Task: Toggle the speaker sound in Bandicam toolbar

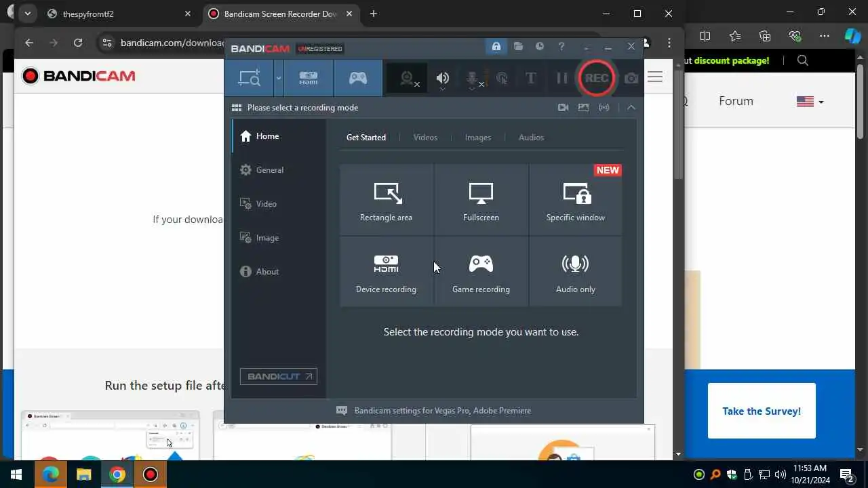Action: pos(442,79)
